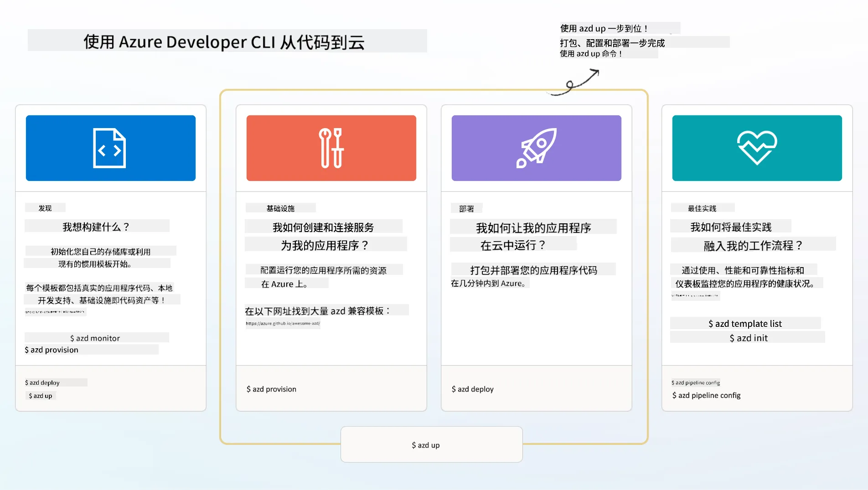The width and height of the screenshot is (868, 490).
Task: Click the text '通过使用、性能和可靠性指标和'
Action: tap(743, 270)
